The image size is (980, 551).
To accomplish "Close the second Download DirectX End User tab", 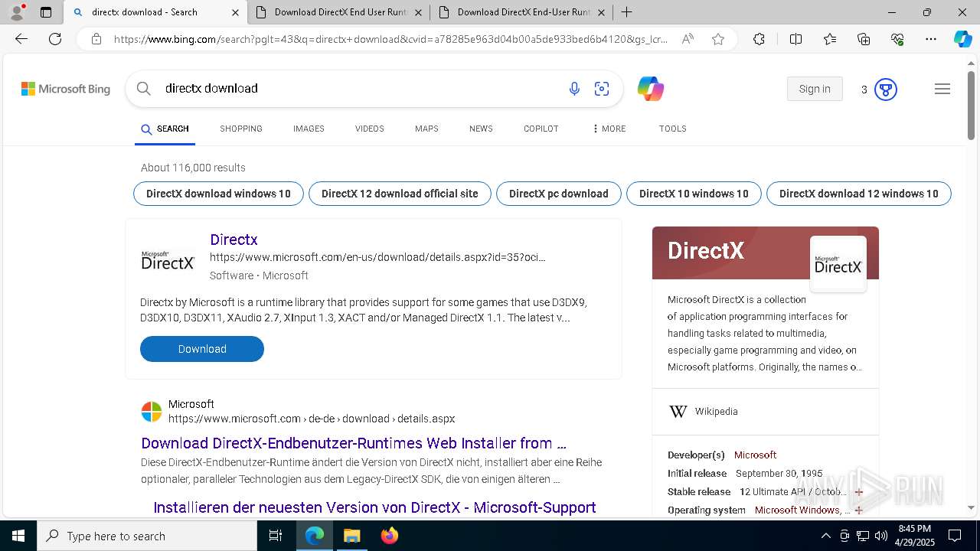I will [x=418, y=12].
